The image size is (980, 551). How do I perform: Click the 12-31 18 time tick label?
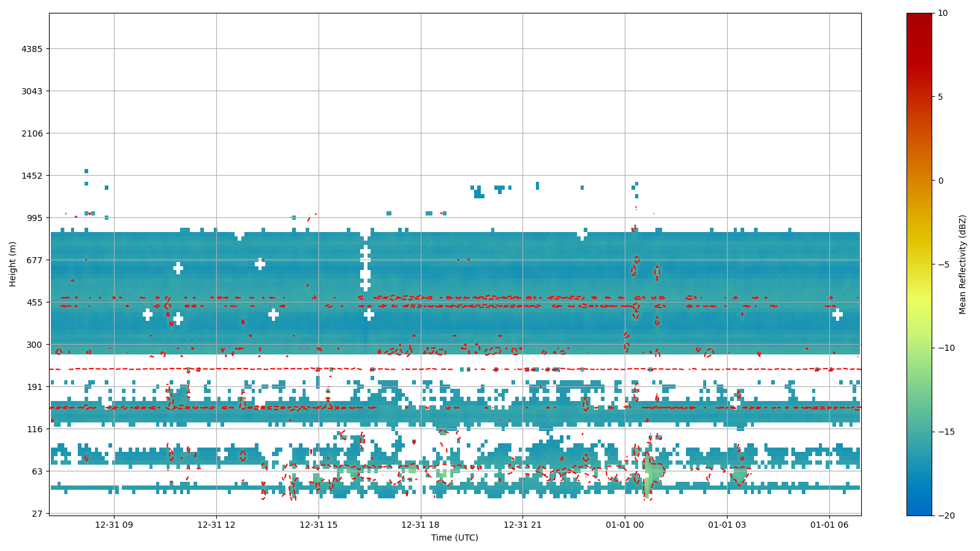click(421, 525)
